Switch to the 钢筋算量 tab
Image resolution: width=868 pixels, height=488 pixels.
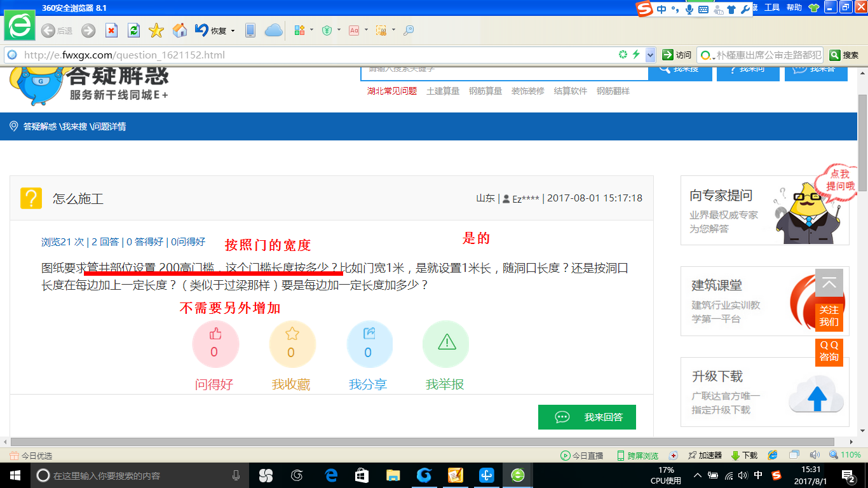(485, 91)
